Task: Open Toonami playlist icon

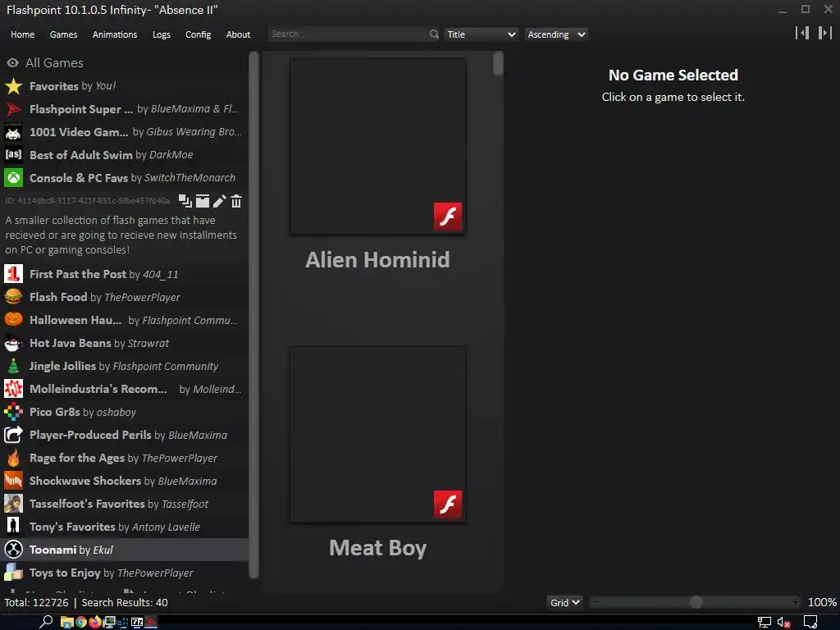Action: [13, 550]
